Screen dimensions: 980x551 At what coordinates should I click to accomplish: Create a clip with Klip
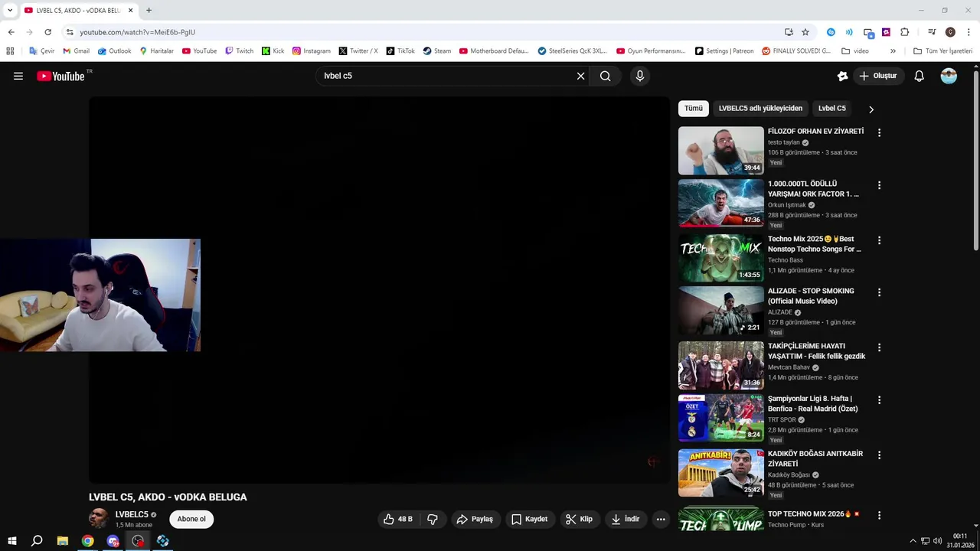(x=579, y=519)
